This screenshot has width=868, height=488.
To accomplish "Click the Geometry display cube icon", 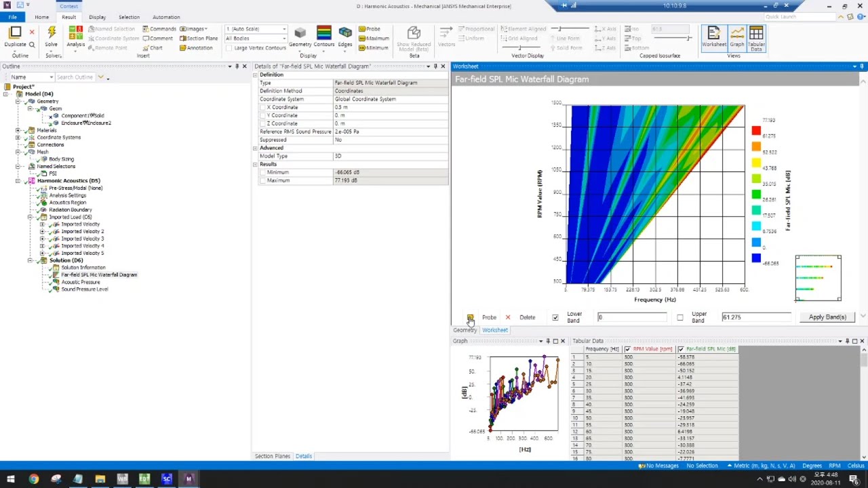I will [x=300, y=33].
